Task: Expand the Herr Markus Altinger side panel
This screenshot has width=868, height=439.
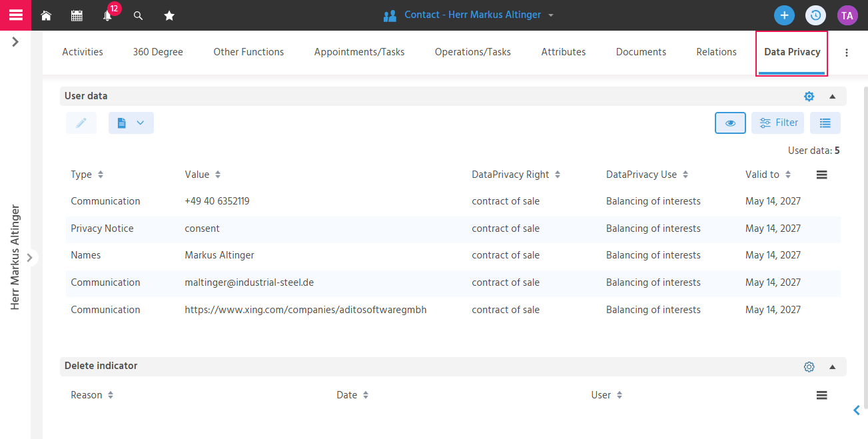Action: [x=29, y=258]
